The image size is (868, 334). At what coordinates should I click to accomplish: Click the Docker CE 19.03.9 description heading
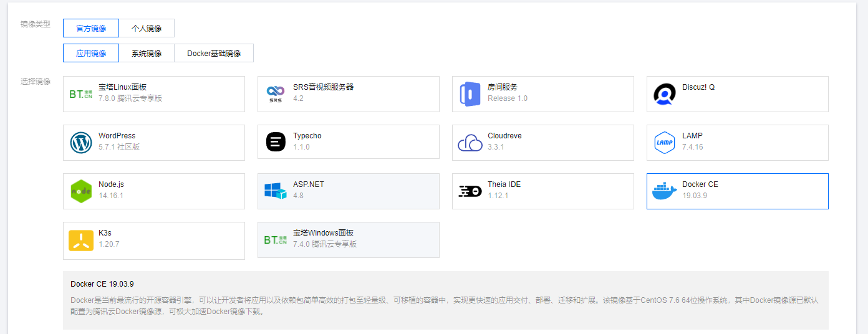(x=102, y=284)
